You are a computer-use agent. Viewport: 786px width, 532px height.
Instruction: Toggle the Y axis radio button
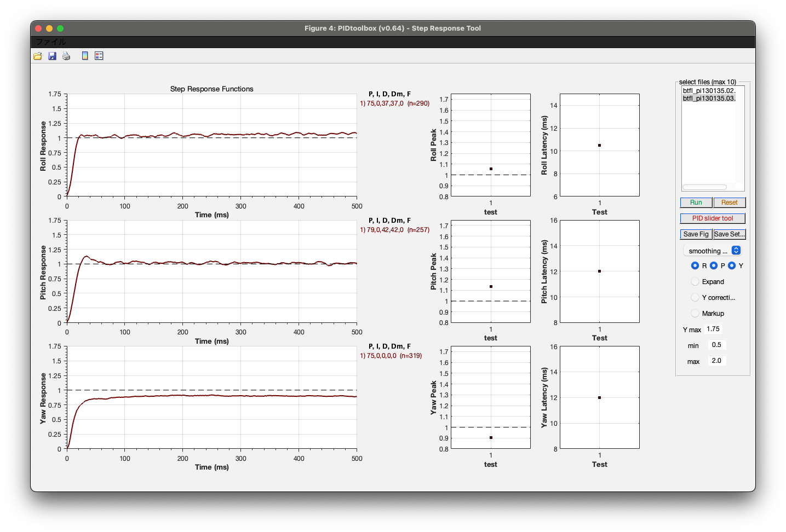pyautogui.click(x=732, y=265)
